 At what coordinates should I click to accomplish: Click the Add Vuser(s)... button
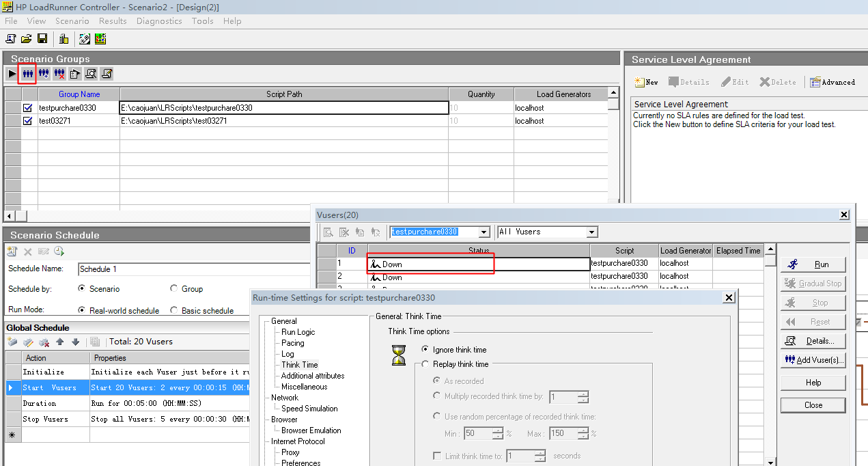(x=813, y=360)
